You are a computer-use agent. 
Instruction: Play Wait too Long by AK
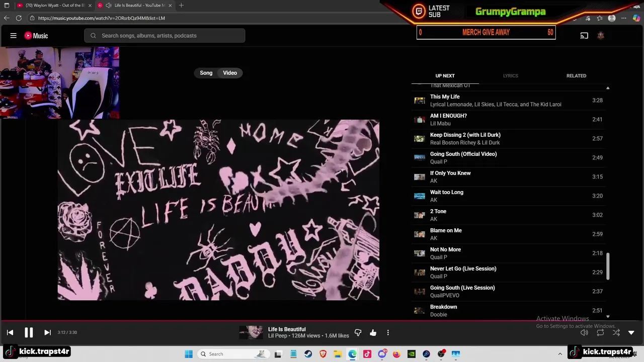508,196
